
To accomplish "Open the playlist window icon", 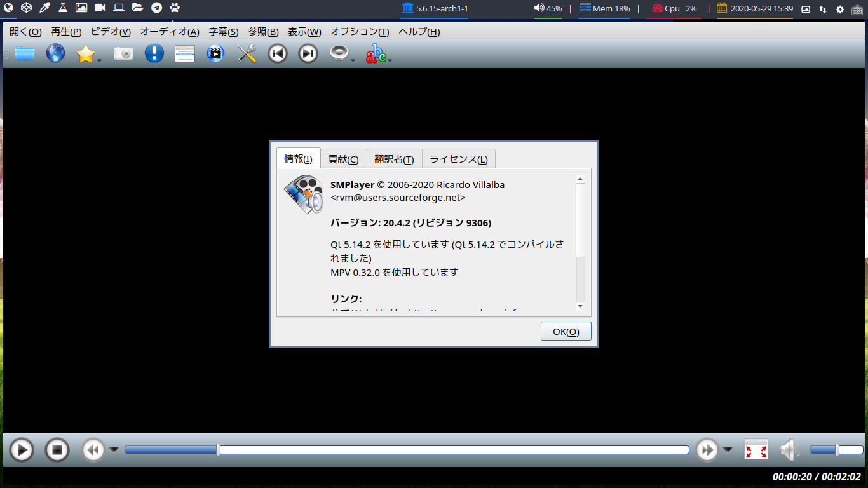I will 184,54.
